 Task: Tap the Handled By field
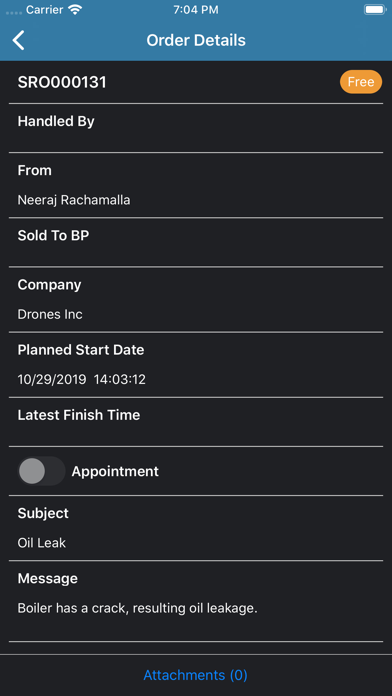click(196, 128)
